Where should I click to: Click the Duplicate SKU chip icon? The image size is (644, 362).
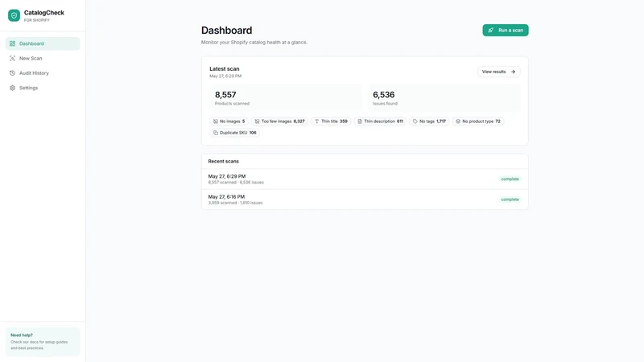coord(215,133)
